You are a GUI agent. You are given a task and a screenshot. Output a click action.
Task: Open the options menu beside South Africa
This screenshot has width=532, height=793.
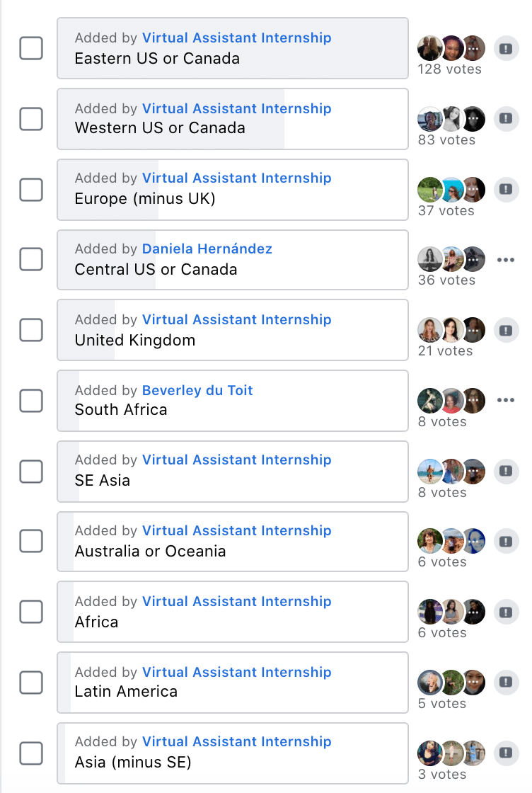[507, 400]
